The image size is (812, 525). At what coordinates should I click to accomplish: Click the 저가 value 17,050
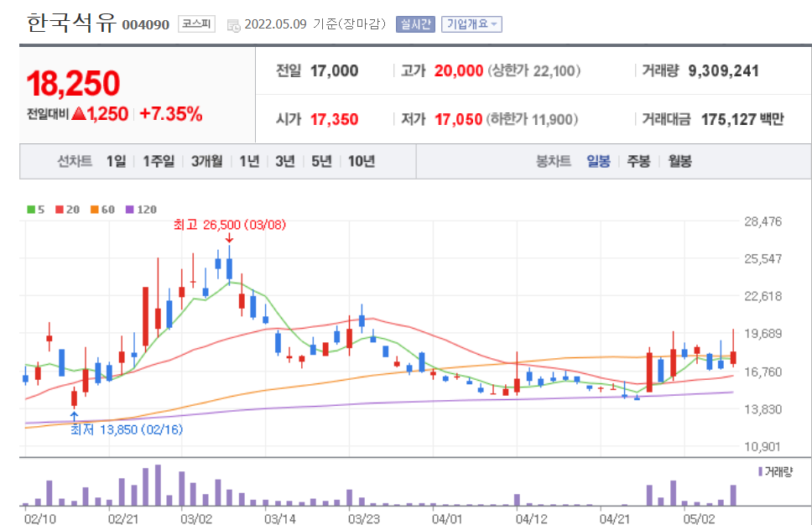point(458,120)
